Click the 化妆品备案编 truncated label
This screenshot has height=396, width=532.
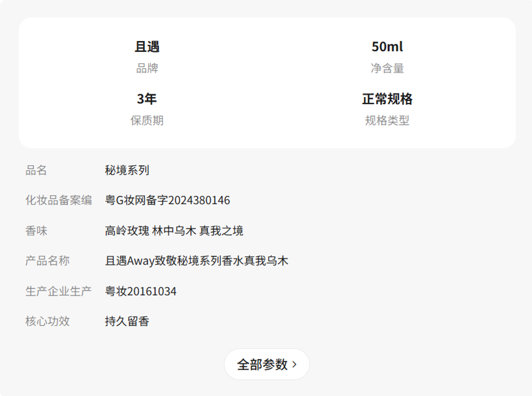58,200
